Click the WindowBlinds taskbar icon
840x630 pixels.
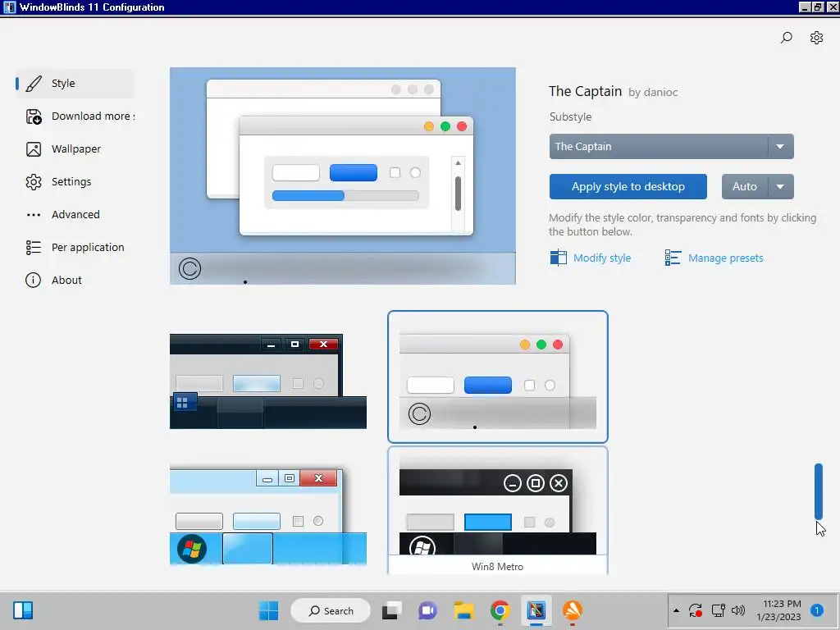536,610
